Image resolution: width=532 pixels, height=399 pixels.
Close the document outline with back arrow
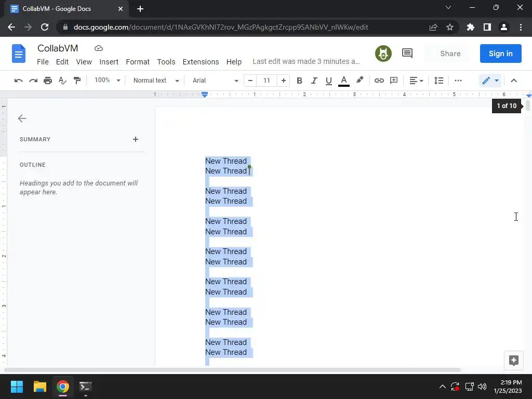(22, 118)
